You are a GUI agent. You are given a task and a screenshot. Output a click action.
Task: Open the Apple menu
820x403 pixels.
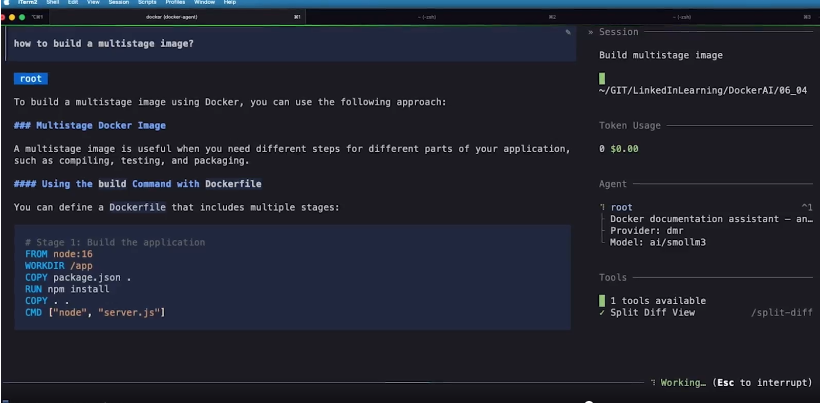click(x=7, y=3)
